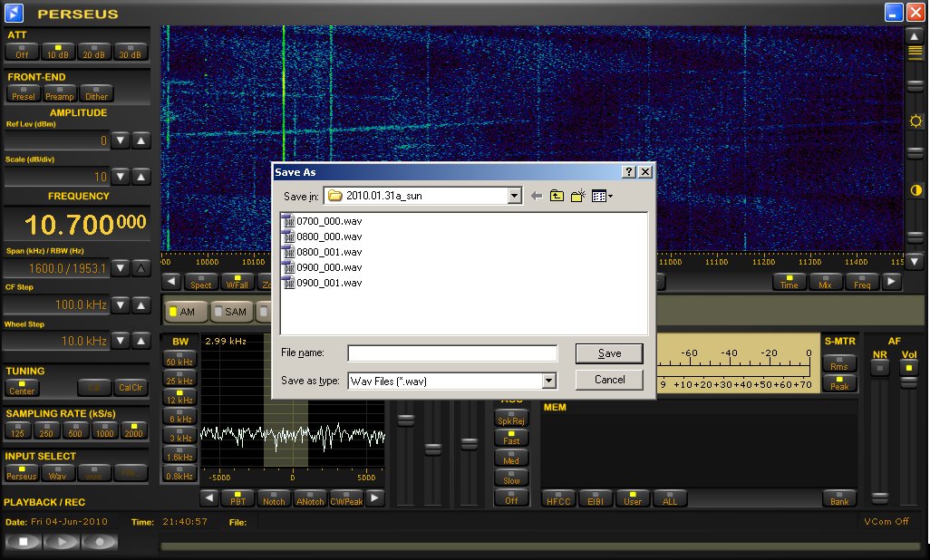
Task: Select 20 dB attenuation
Action: click(x=93, y=53)
